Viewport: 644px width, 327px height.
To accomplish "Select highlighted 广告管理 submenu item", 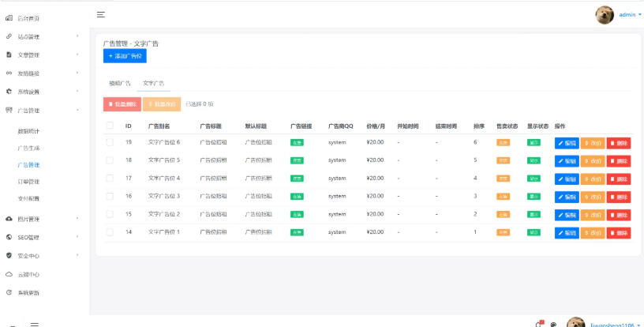I will tap(28, 165).
